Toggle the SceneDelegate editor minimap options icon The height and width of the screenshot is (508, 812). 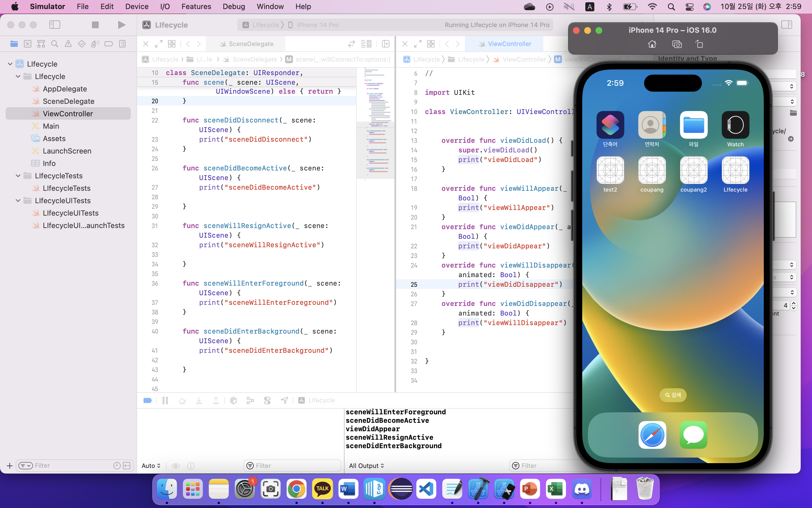coord(366,44)
